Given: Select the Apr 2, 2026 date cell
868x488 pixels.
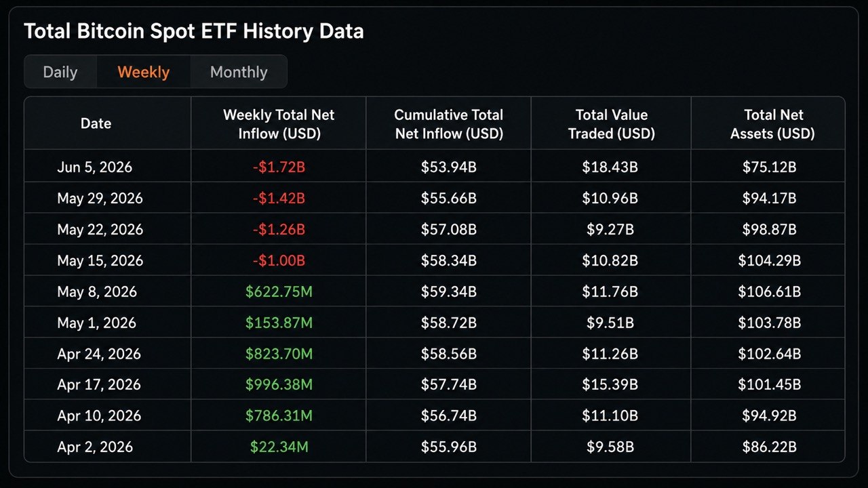Looking at the screenshot, I should click(95, 447).
